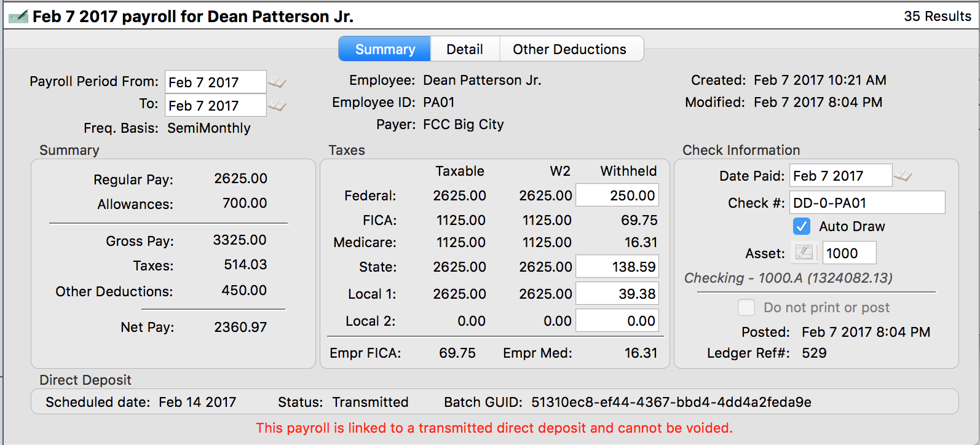Screen dimensions: 980x445
Task: Click the payroll check icon beside title
Action: pos(18,17)
